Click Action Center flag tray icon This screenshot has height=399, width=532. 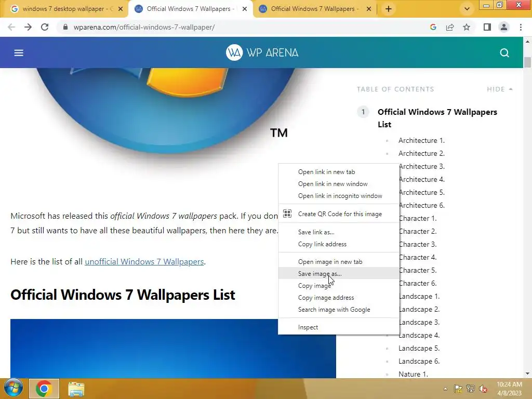coord(458,389)
